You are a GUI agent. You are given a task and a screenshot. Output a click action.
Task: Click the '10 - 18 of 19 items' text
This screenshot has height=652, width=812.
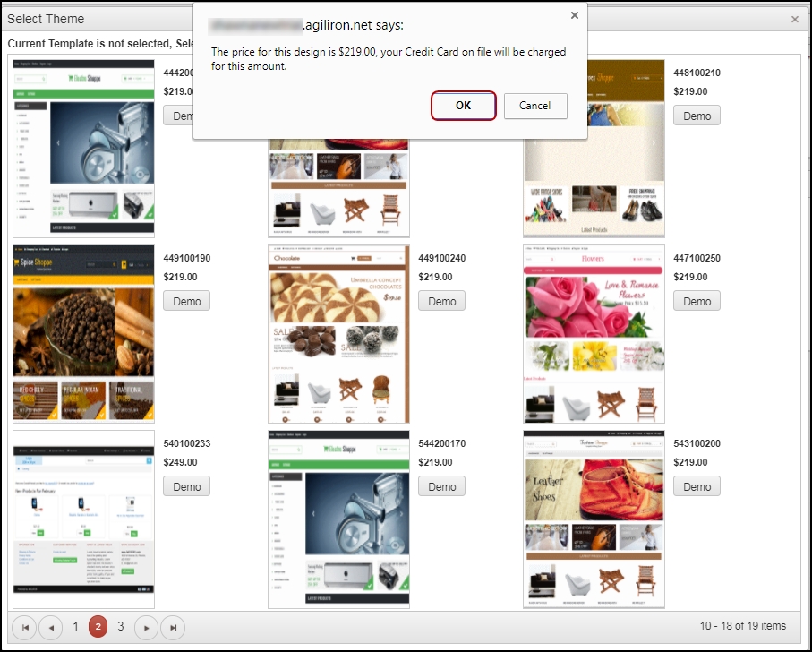click(x=742, y=626)
